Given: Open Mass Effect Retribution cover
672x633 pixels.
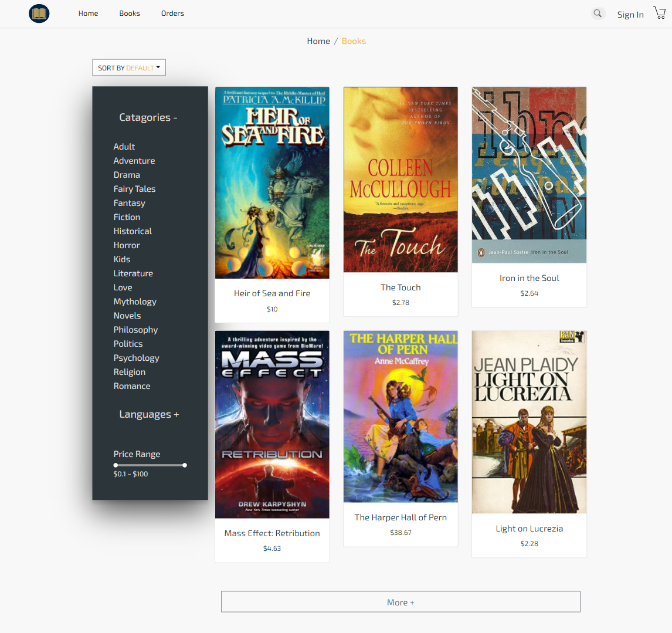Looking at the screenshot, I should click(272, 425).
